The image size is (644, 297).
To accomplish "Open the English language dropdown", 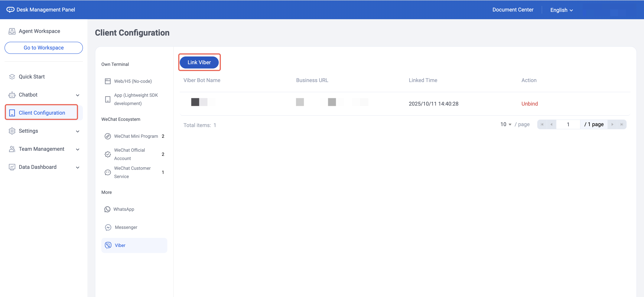I will point(561,10).
